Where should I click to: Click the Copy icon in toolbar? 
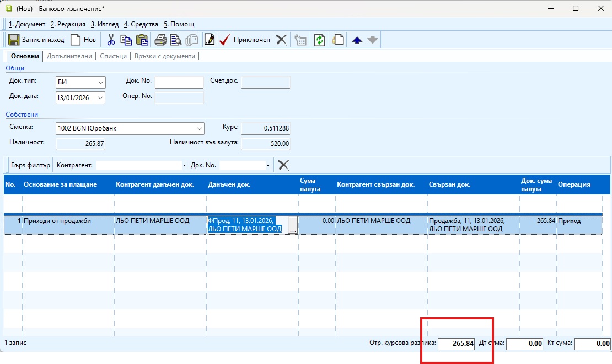coord(126,40)
